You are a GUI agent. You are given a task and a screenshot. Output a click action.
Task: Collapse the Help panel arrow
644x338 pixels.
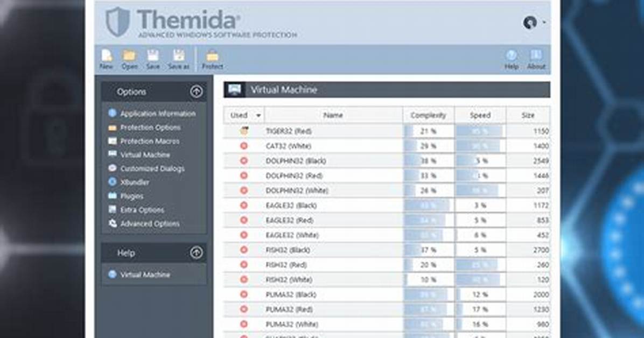[197, 252]
